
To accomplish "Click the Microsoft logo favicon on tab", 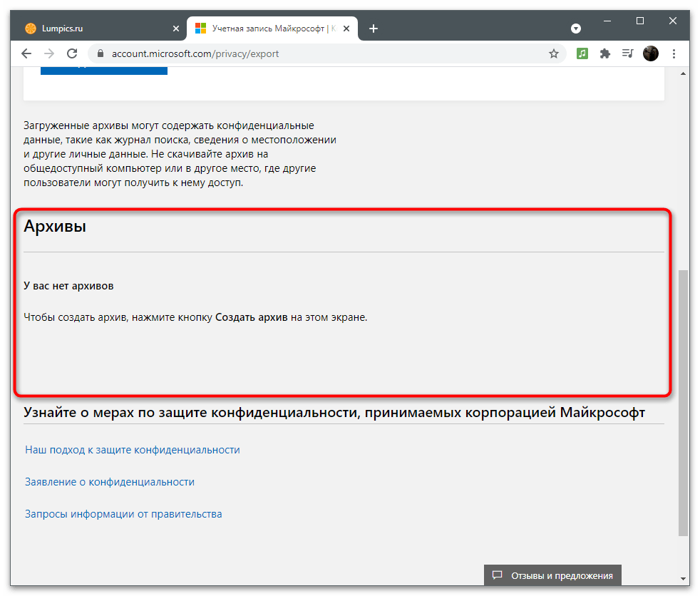I will pos(201,29).
